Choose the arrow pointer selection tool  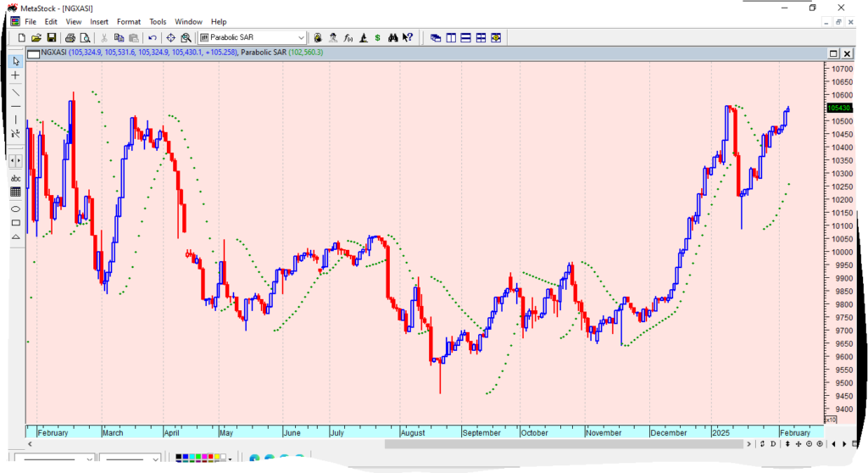pos(15,61)
